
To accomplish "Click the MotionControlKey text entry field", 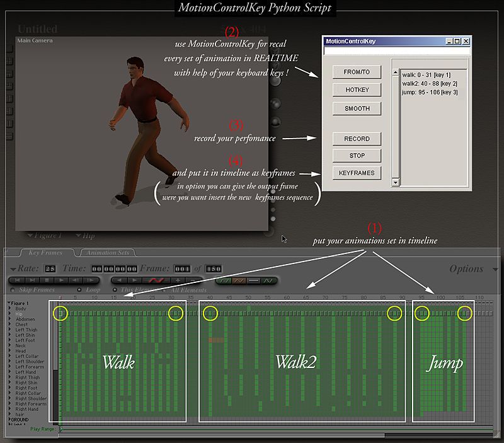I will point(397,51).
